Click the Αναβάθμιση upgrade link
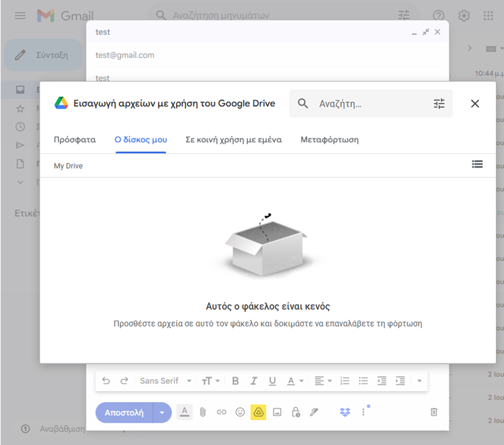Image resolution: width=504 pixels, height=445 pixels. (x=62, y=429)
